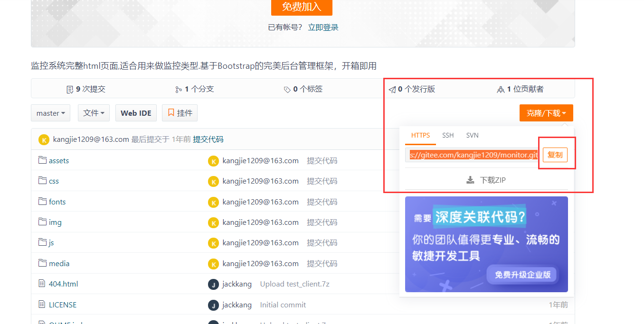
Task: Click the 下载ZIP download button
Action: coord(487,180)
